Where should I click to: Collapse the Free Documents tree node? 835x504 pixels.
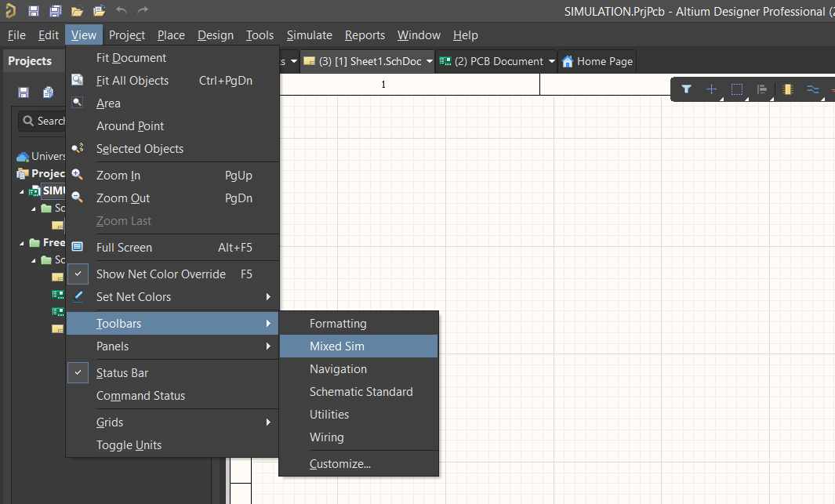point(22,243)
